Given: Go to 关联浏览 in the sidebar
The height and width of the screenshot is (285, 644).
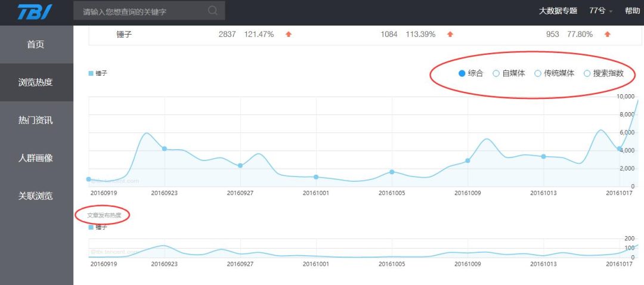Looking at the screenshot, I should coord(36,196).
